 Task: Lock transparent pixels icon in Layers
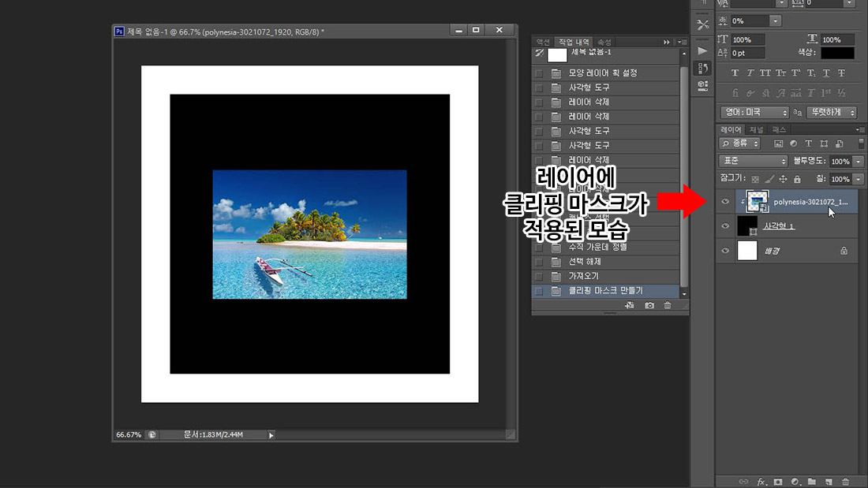pyautogui.click(x=755, y=179)
